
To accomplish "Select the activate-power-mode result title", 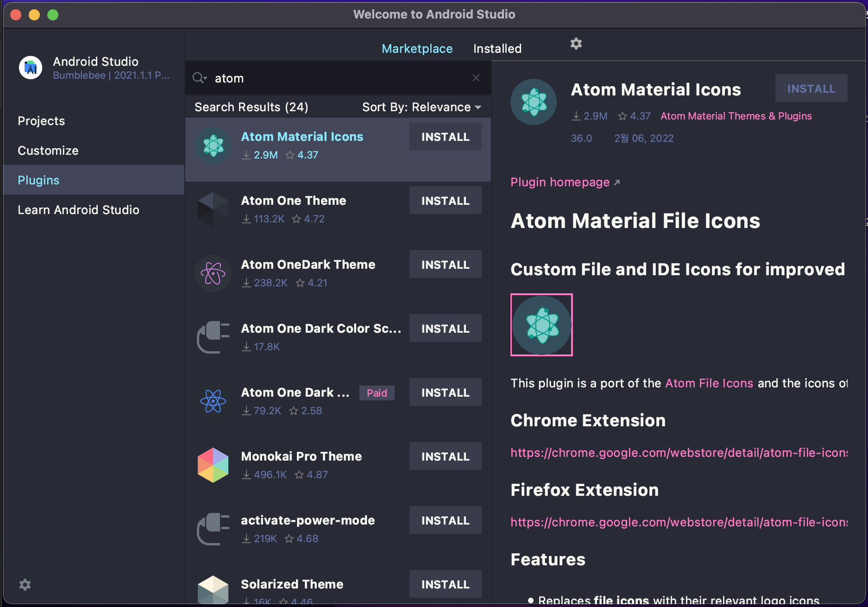I will pyautogui.click(x=308, y=520).
